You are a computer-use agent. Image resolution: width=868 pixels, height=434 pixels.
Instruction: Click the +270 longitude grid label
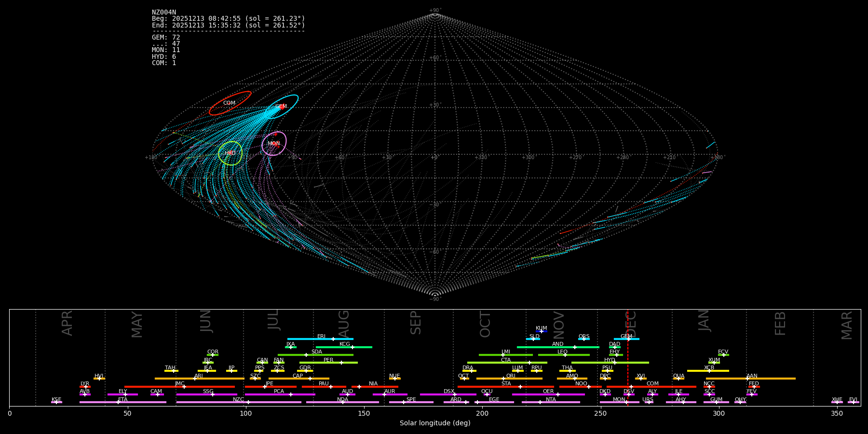coord(575,158)
